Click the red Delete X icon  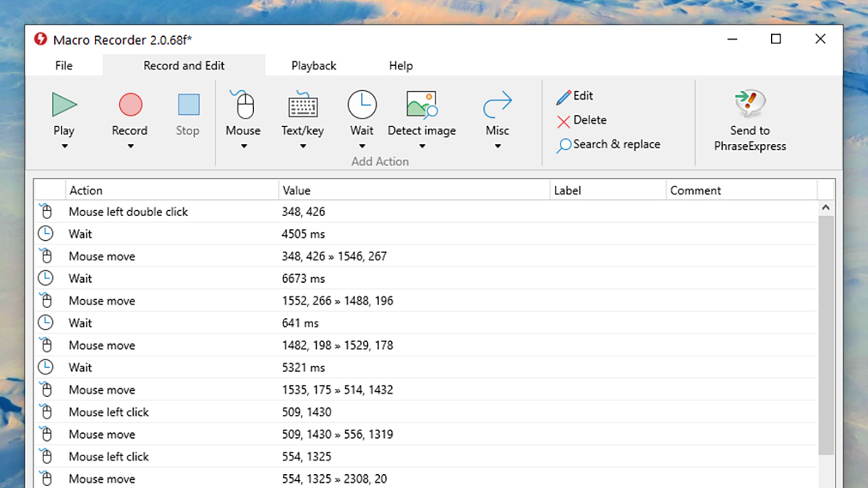click(x=563, y=121)
